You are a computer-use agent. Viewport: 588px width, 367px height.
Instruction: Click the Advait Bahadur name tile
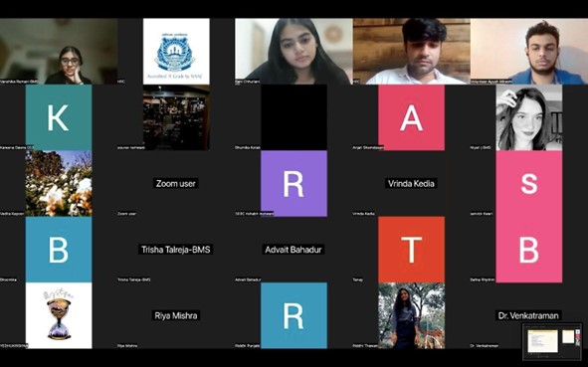coord(294,250)
